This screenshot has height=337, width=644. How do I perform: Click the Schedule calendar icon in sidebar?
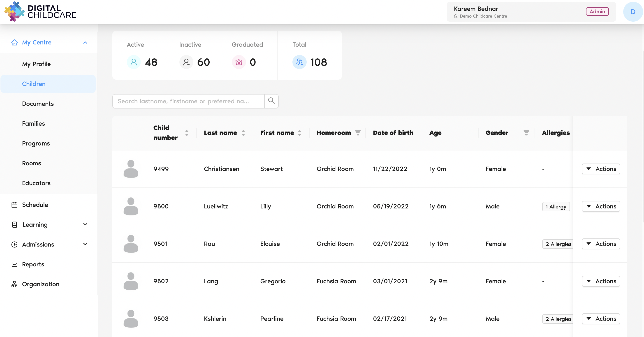(x=14, y=205)
